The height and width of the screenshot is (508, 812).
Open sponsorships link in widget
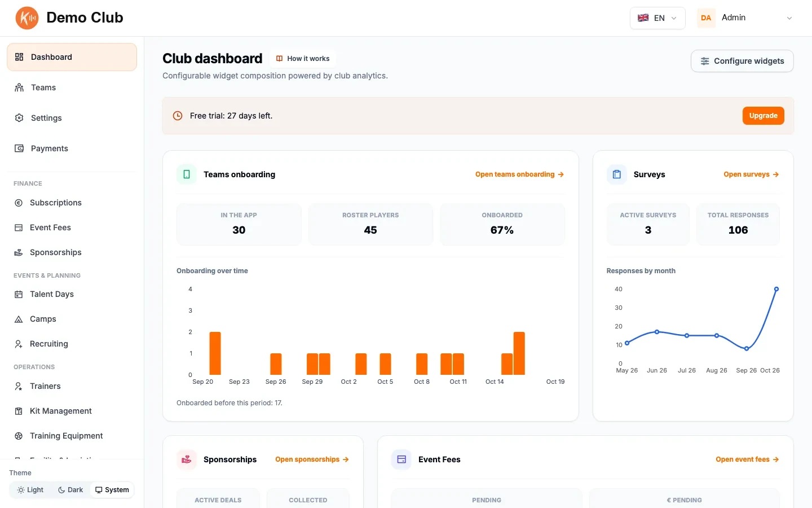(x=312, y=459)
